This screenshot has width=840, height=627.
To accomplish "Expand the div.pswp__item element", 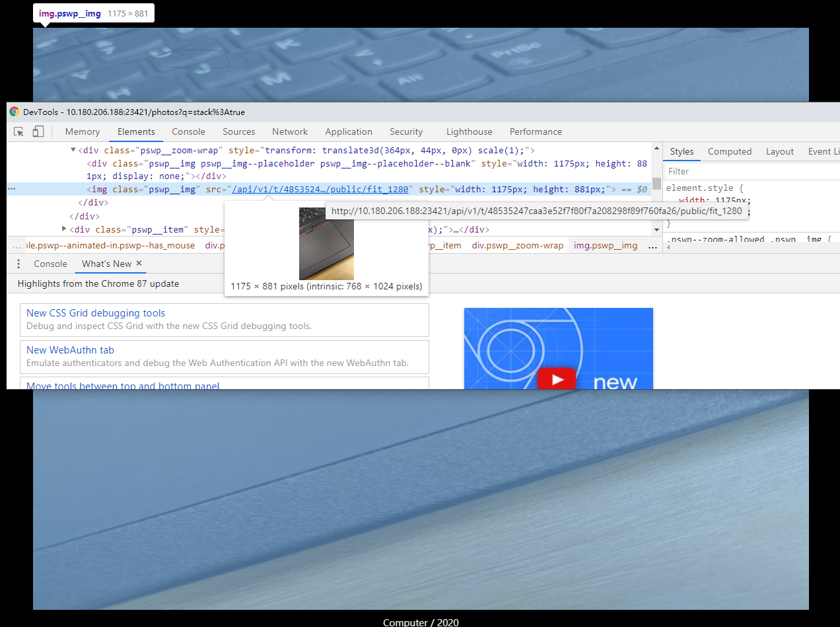I will (x=64, y=229).
